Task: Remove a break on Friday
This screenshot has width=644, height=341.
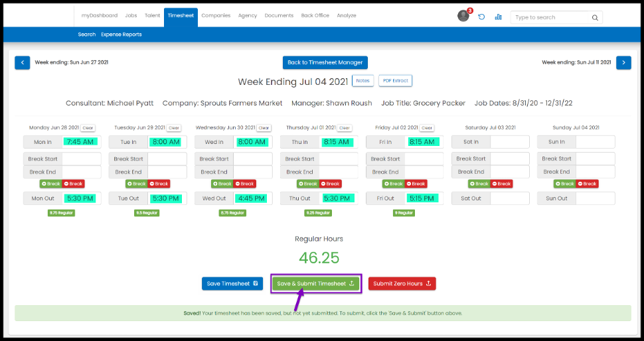Action: 415,184
